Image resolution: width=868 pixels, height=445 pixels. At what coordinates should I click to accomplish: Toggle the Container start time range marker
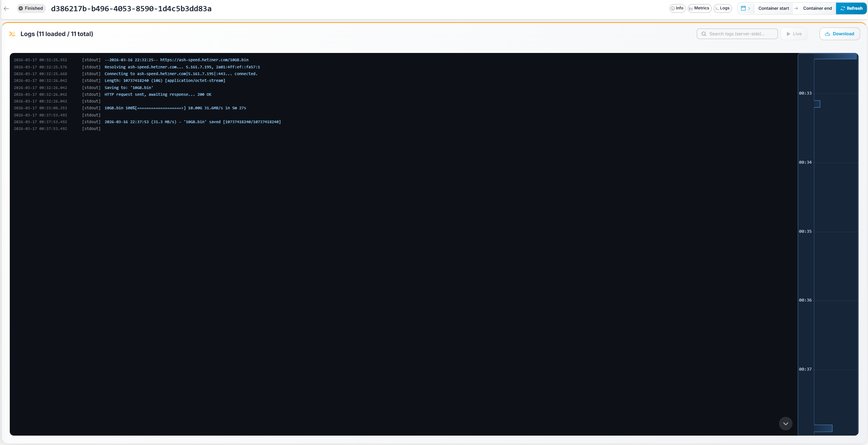(773, 8)
